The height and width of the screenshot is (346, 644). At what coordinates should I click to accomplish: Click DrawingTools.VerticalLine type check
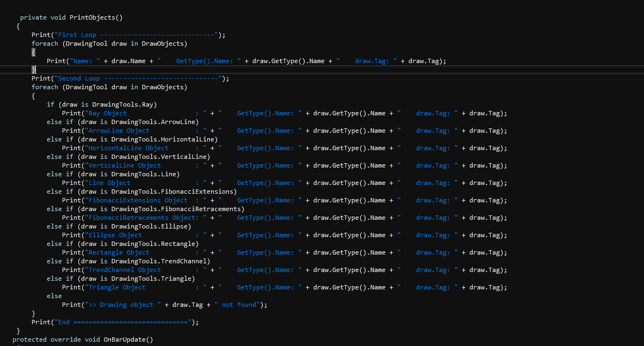click(160, 157)
